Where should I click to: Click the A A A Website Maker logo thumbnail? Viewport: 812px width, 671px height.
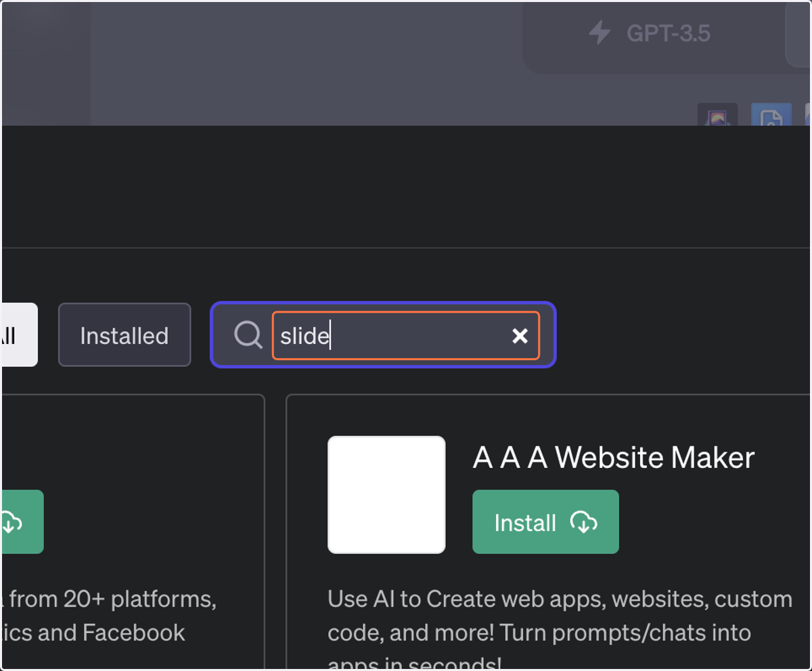point(386,495)
